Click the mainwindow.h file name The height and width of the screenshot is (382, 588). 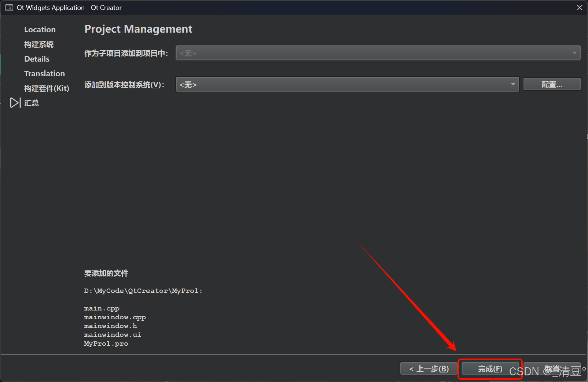[x=110, y=326]
